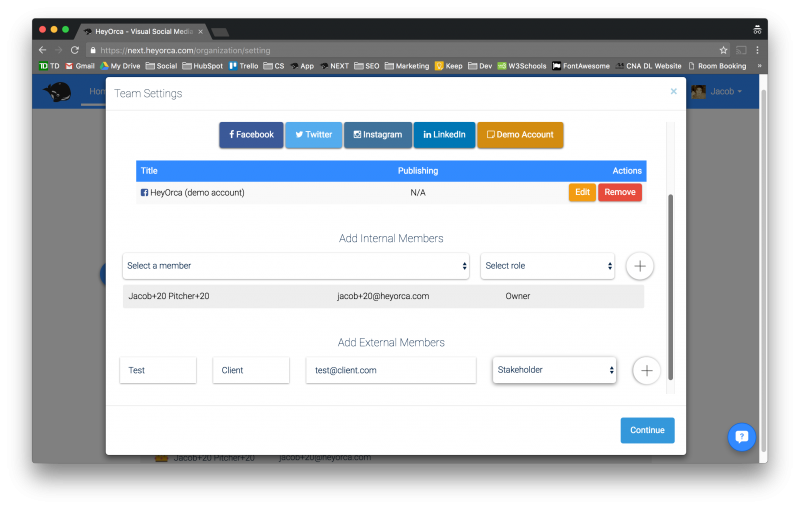Click the Home navigation tab
Viewport: 800px width, 509px height.
[x=97, y=92]
